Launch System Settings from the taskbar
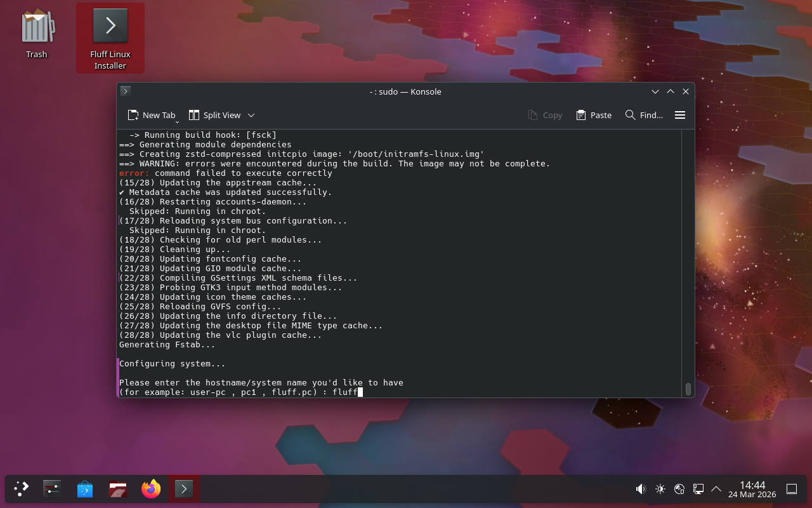This screenshot has width=812, height=508. (52, 489)
